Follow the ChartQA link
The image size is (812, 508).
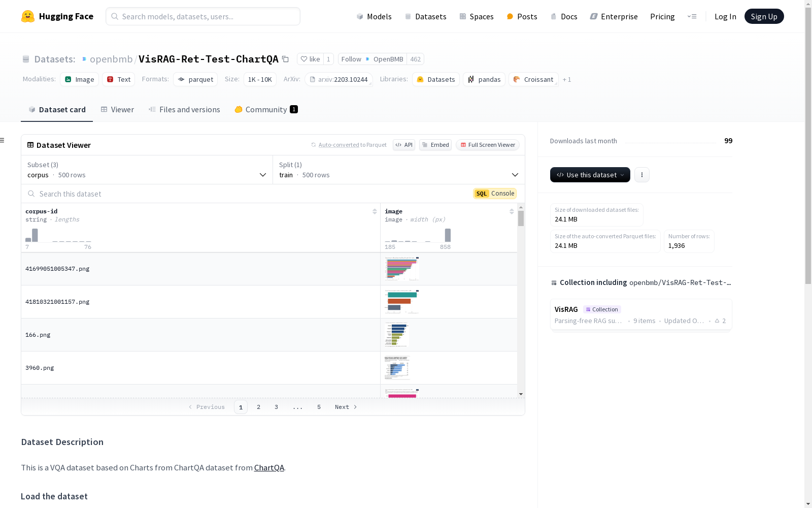point(269,468)
